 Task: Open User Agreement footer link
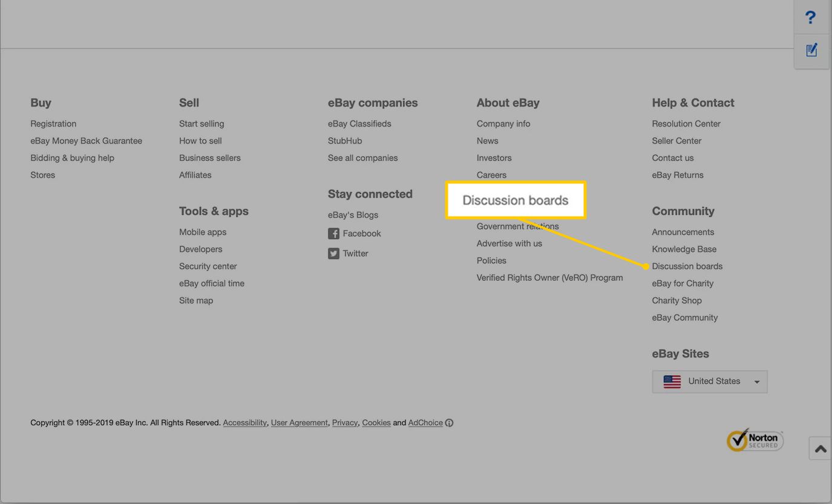299,423
